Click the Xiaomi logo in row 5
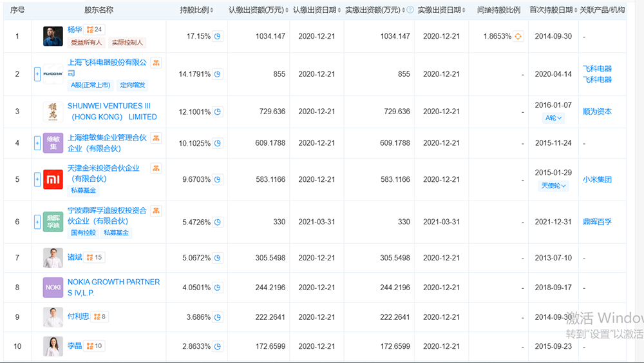 coord(53,180)
